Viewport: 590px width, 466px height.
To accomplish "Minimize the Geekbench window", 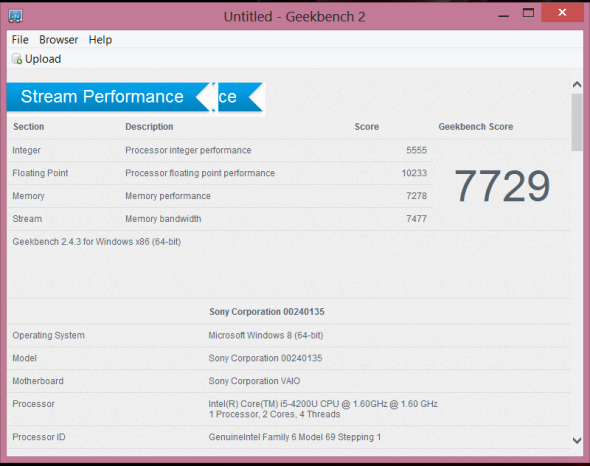I will (x=503, y=16).
